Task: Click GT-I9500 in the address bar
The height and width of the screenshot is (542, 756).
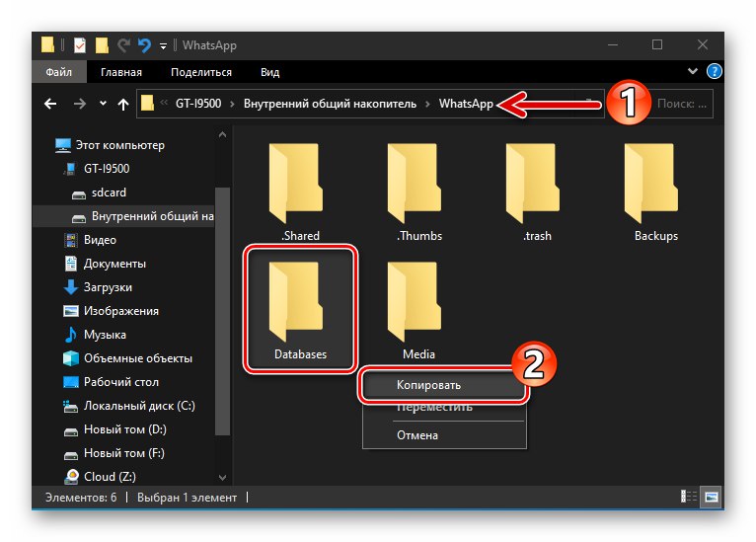Action: [198, 104]
